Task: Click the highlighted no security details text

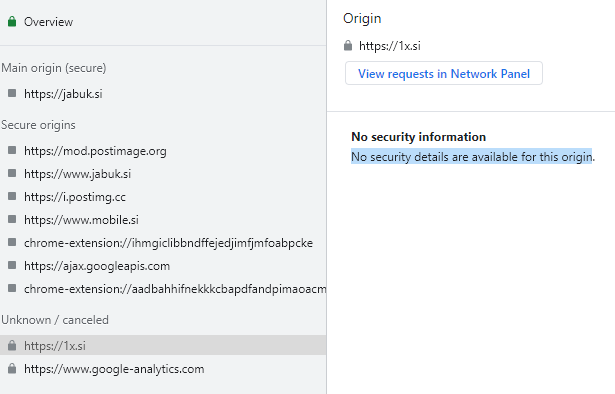Action: pos(471,157)
